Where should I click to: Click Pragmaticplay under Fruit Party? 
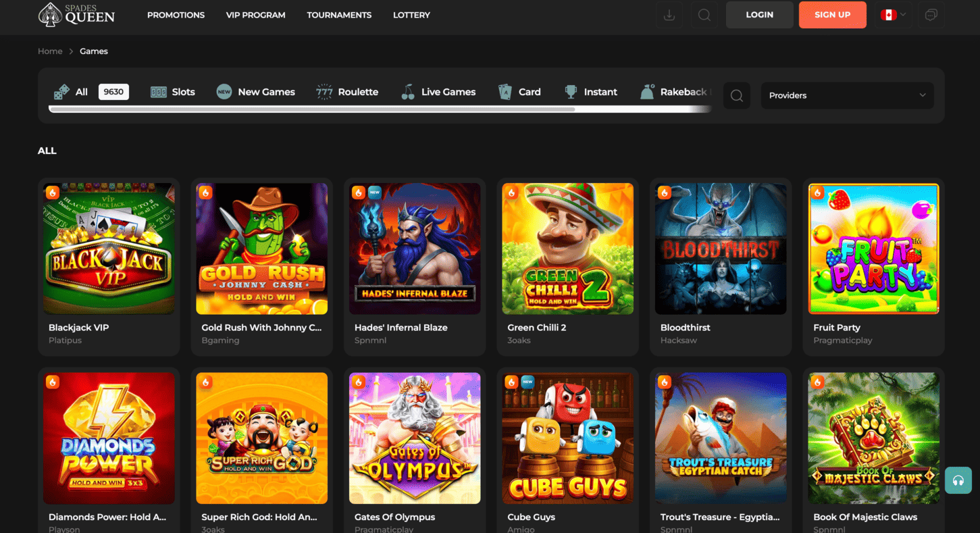coord(843,340)
